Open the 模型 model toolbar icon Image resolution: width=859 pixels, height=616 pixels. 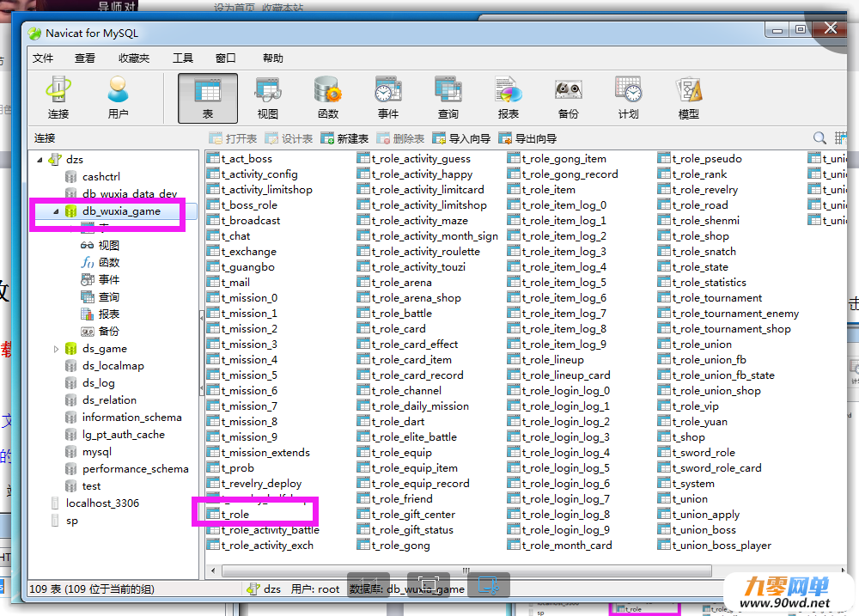[x=689, y=98]
